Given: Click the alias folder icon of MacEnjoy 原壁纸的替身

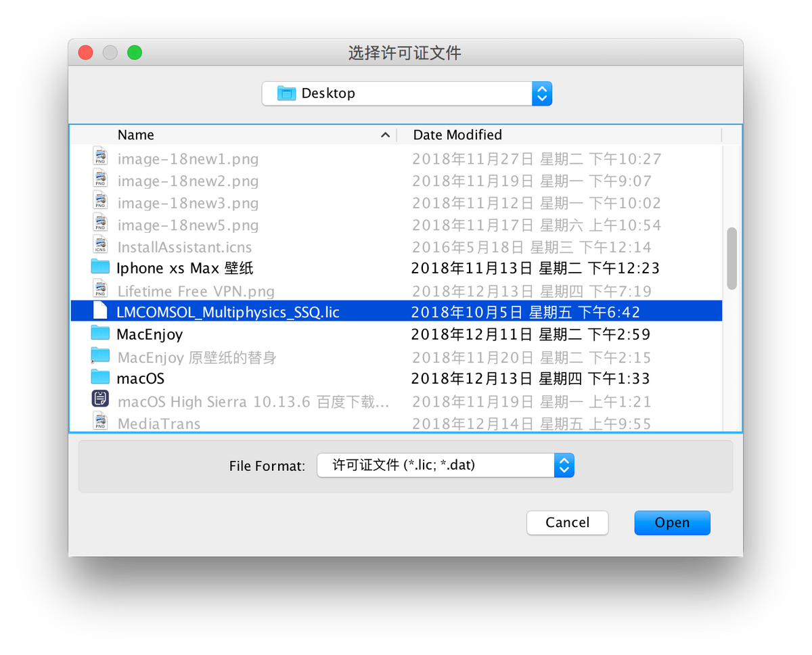Looking at the screenshot, I should pos(100,355).
